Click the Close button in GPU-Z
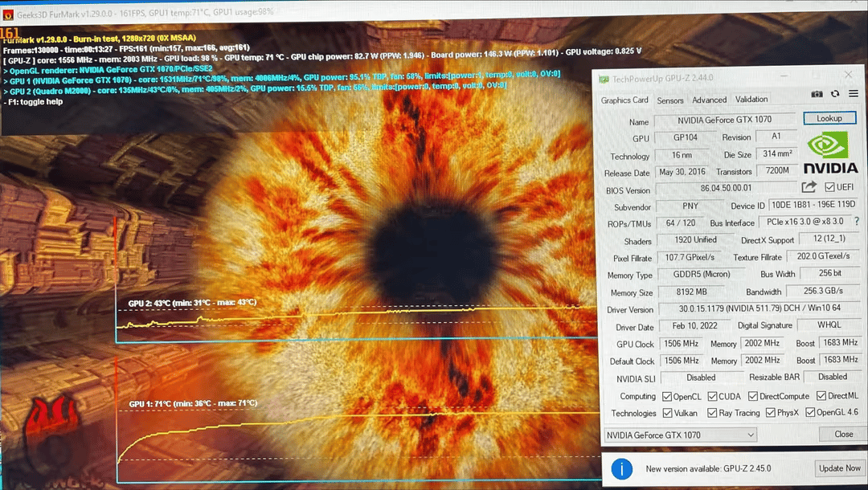The image size is (868, 490). point(843,434)
